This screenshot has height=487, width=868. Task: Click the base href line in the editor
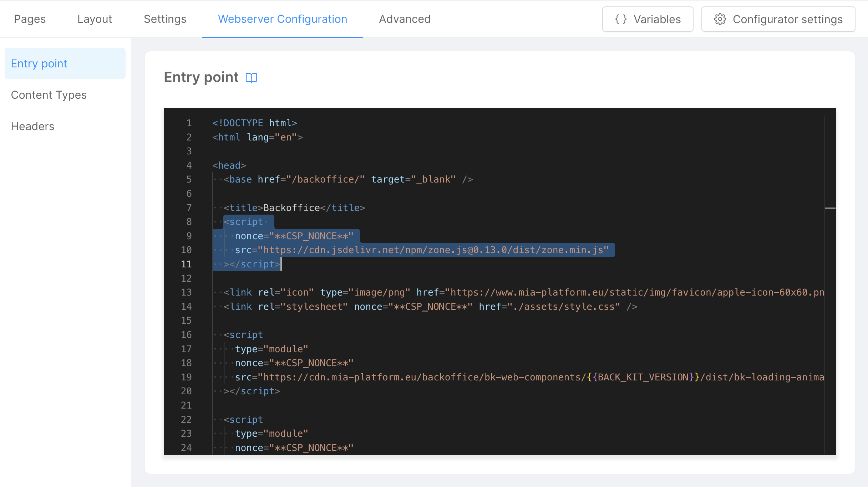coord(348,179)
